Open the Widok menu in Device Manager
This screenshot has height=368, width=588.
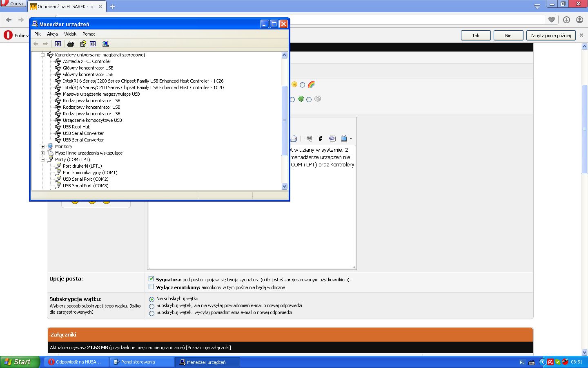point(70,34)
